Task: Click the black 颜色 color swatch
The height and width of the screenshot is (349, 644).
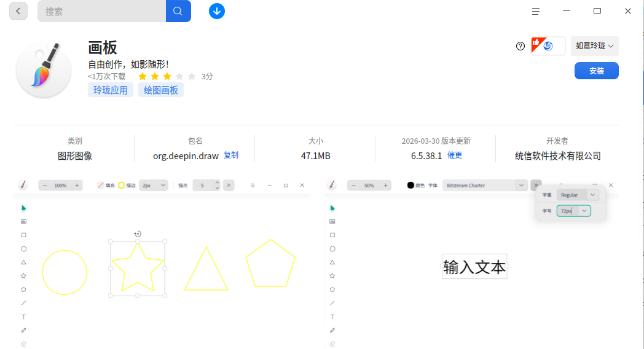Action: click(410, 185)
